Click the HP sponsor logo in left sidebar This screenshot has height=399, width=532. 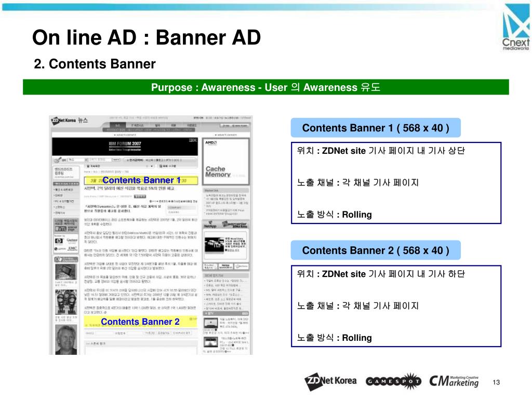(x=59, y=241)
